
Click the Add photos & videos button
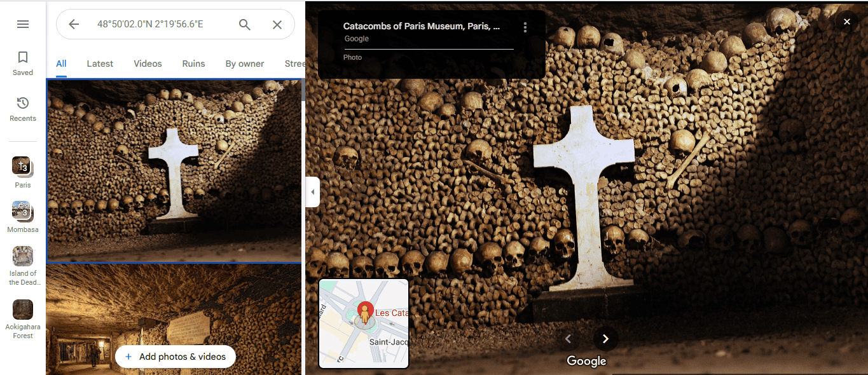click(175, 357)
